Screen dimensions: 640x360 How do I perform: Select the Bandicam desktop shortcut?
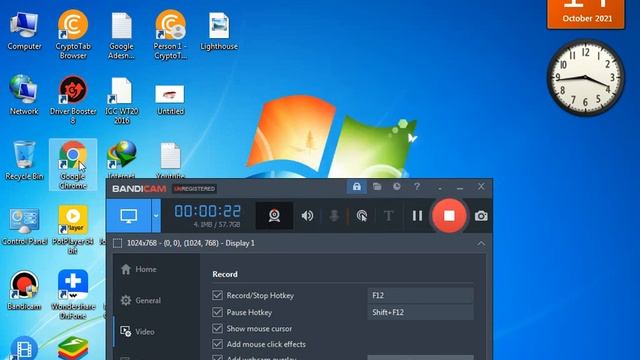click(24, 291)
